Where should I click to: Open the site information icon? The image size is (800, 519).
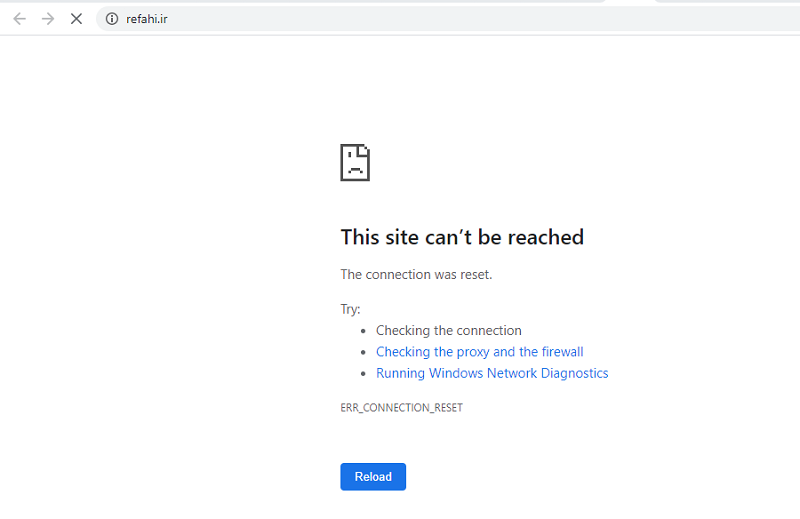pyautogui.click(x=112, y=19)
